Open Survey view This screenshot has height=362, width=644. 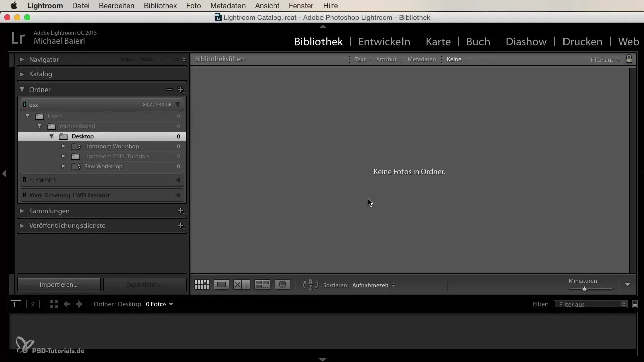coord(262,285)
